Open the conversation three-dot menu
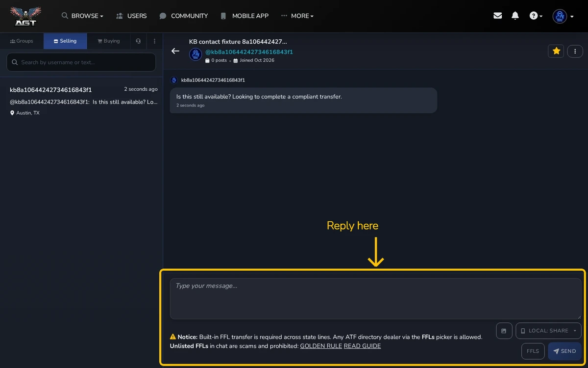Viewport: 588px width, 368px height. pos(575,51)
